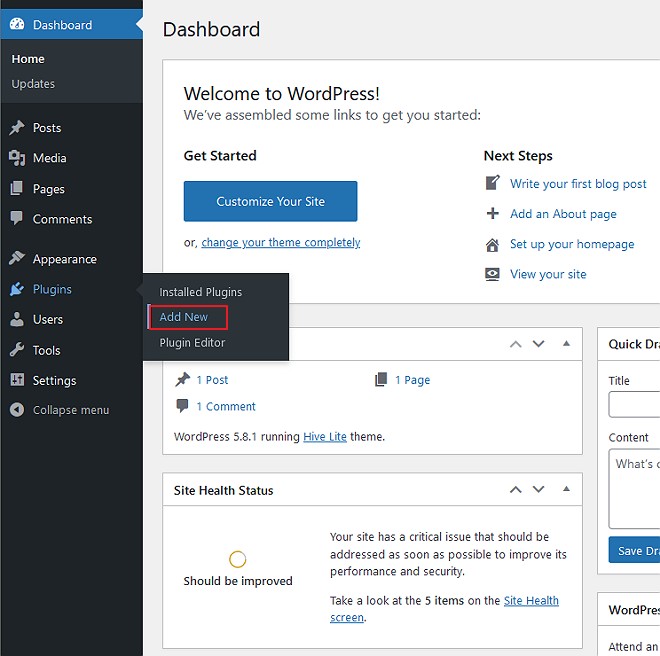
Task: Open the Comments menu label
Action: tap(62, 219)
